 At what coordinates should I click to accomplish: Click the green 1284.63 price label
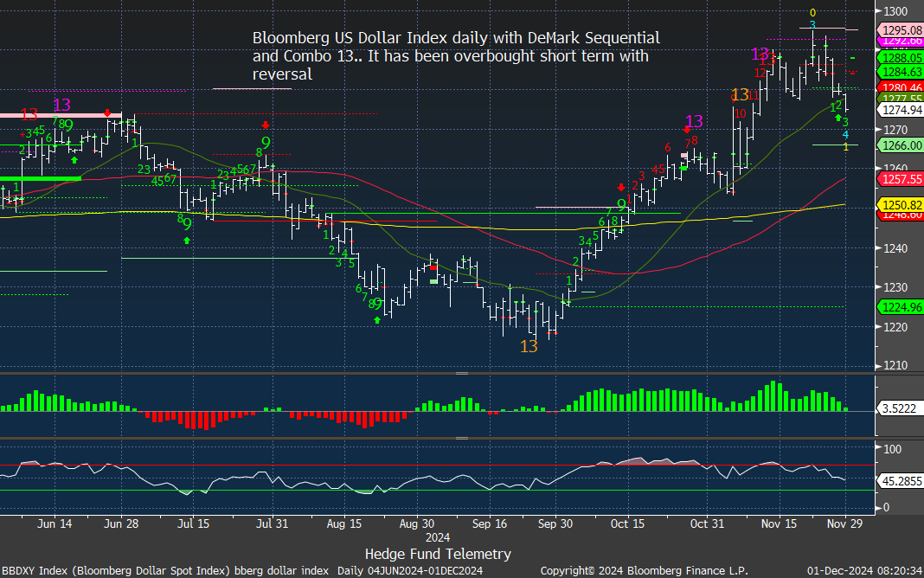tap(901, 72)
